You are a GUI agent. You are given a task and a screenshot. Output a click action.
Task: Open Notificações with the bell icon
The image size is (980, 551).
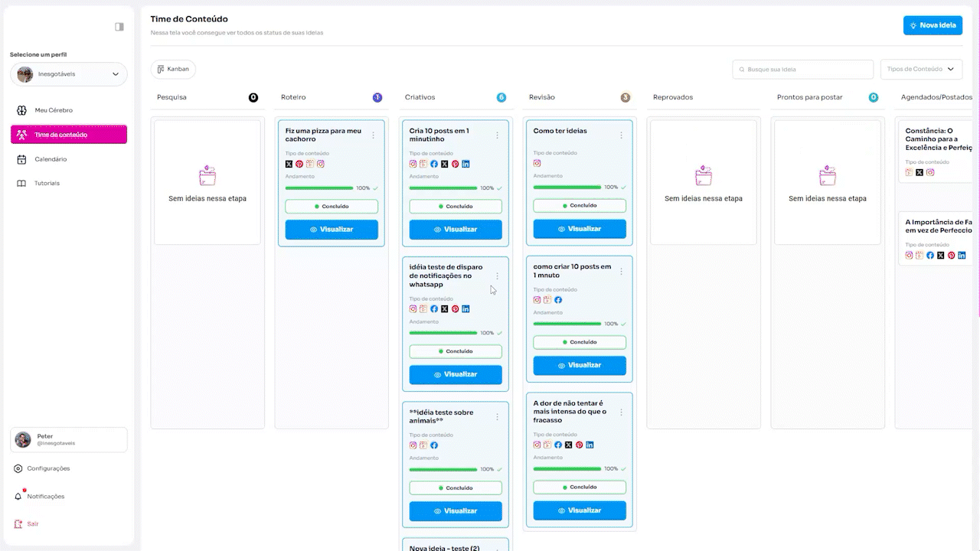click(40, 496)
